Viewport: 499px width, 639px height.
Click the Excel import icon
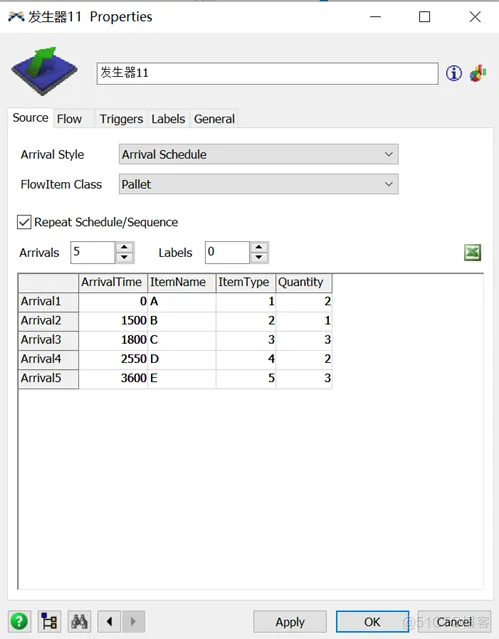(x=473, y=253)
